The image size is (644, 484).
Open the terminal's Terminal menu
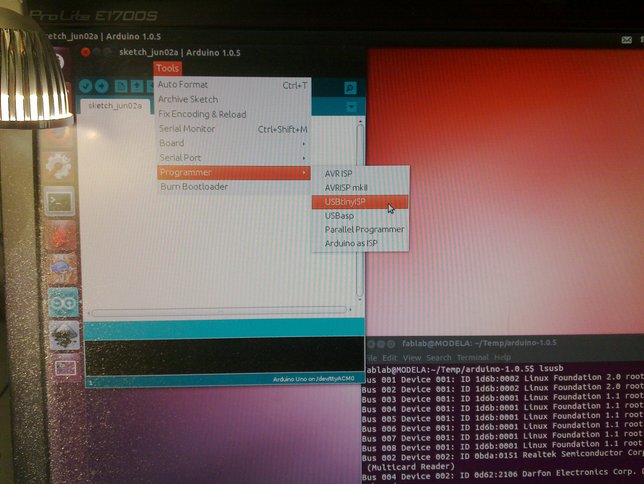click(473, 357)
